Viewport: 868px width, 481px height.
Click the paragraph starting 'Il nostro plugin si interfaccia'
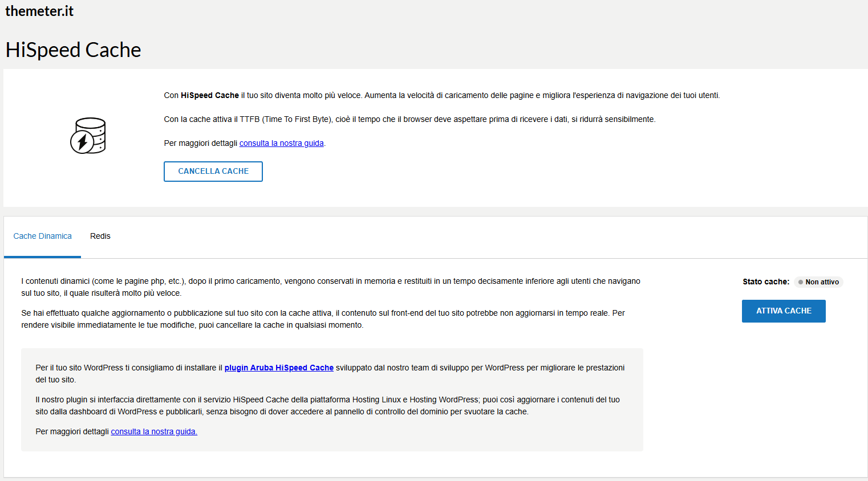328,406
